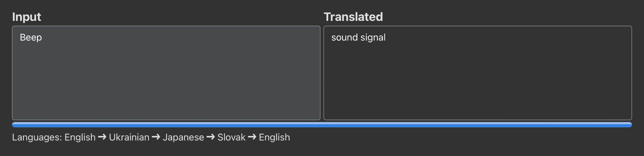Click the blue translation progress bar

pos(322,125)
